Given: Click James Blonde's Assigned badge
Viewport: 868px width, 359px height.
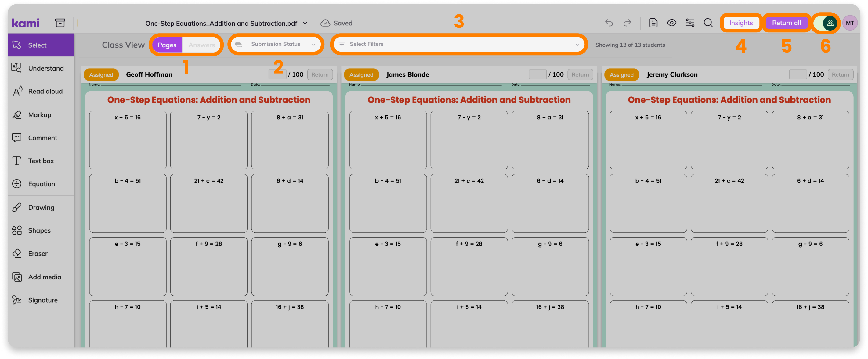Looking at the screenshot, I should [x=361, y=74].
